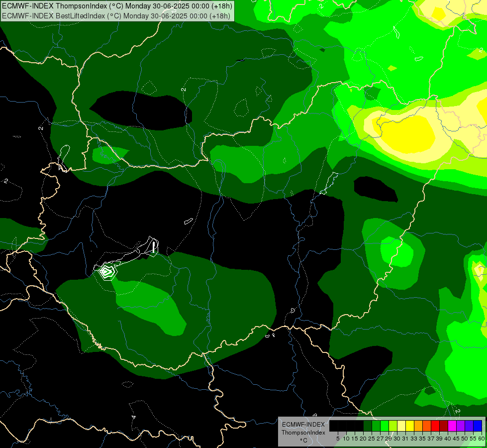Click the legend tick value 15

[x=355, y=439]
